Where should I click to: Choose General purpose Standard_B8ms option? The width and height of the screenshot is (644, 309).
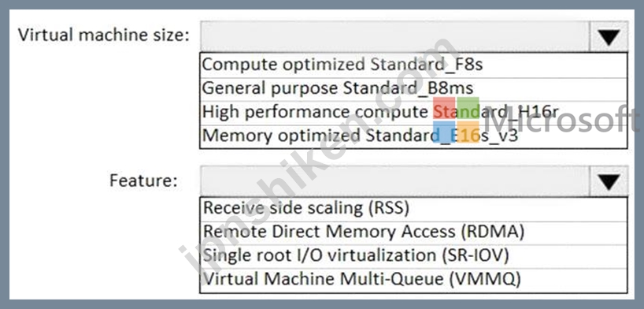(413, 89)
